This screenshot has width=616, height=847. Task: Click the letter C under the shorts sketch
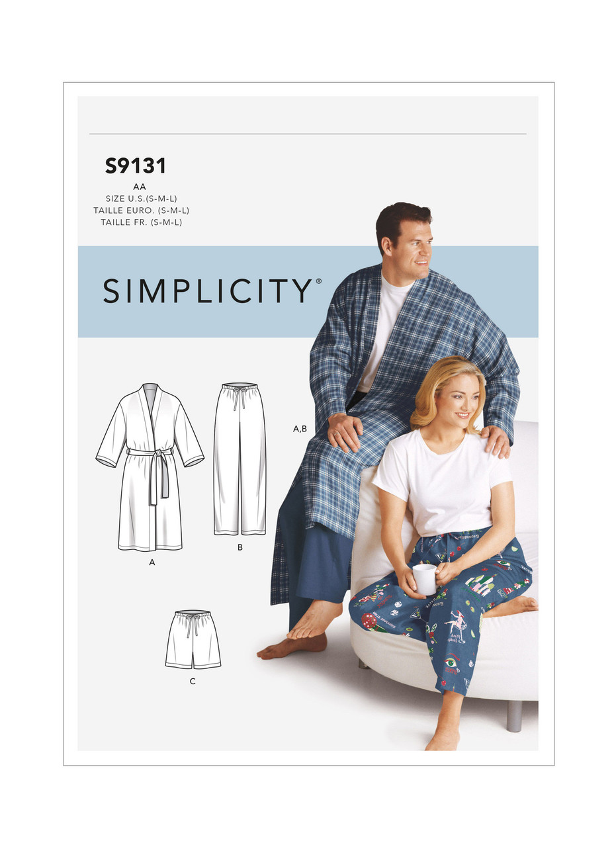(x=193, y=681)
